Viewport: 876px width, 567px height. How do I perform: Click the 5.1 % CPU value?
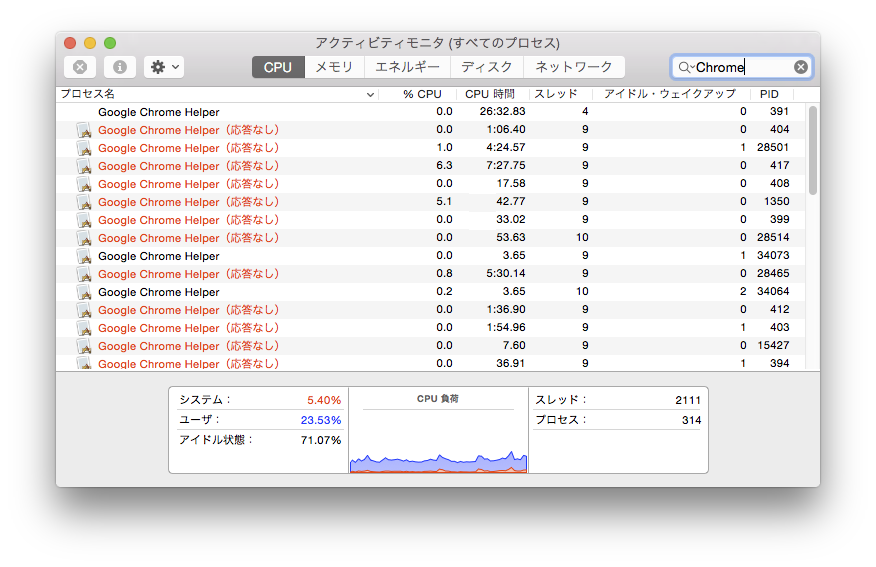pyautogui.click(x=444, y=201)
